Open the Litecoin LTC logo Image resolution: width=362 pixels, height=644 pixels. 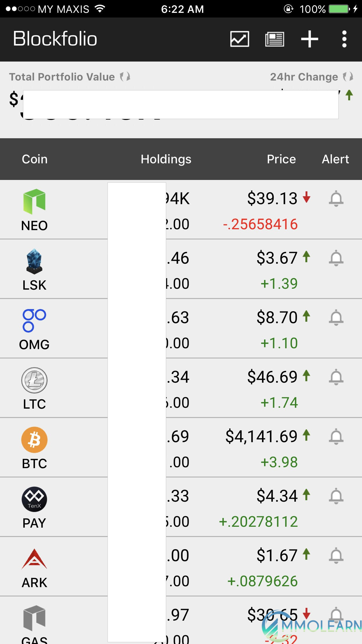click(x=34, y=380)
